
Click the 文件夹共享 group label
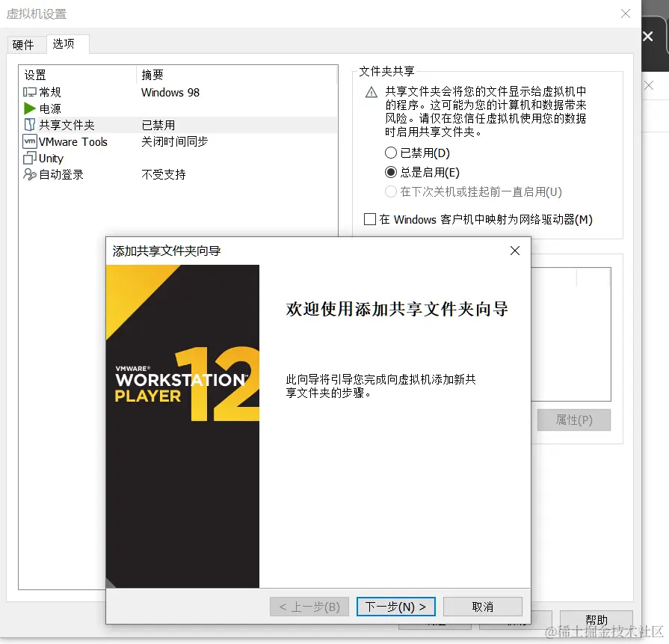(386, 71)
